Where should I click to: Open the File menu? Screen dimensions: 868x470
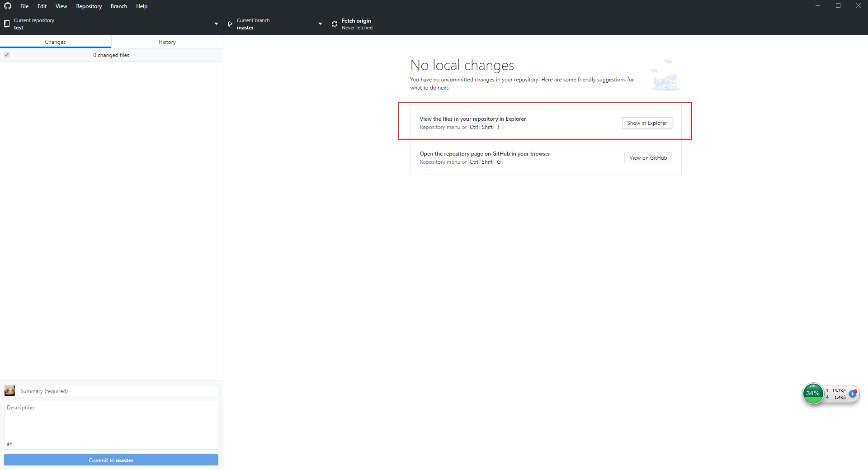click(24, 6)
